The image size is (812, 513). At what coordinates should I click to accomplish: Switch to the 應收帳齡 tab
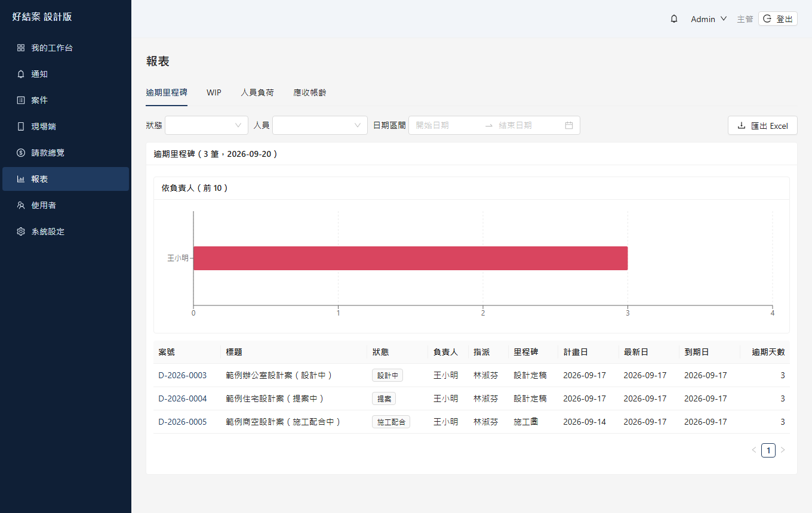coord(310,92)
